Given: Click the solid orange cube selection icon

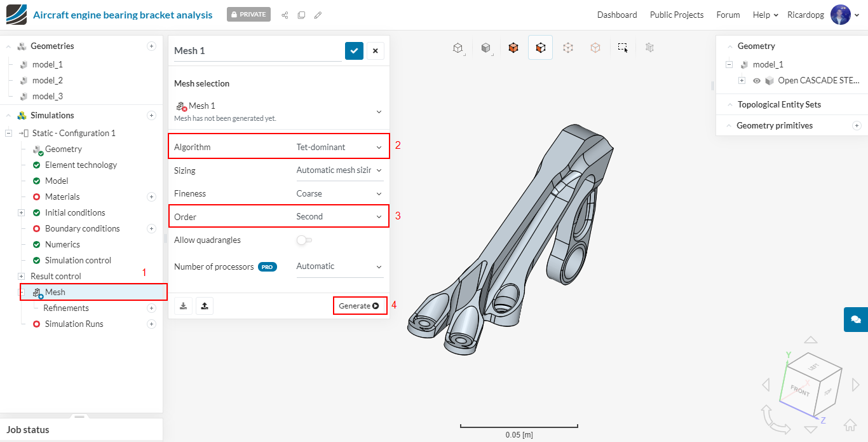Looking at the screenshot, I should tap(513, 48).
